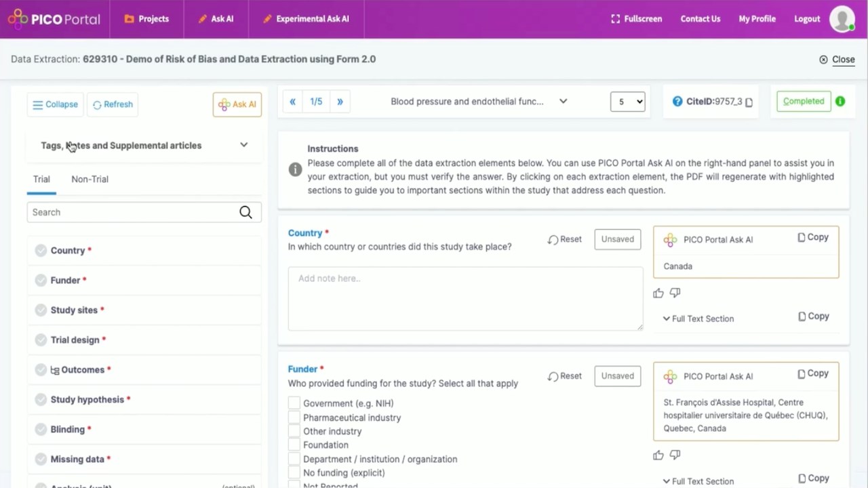Click the PICO Portal Ask AI logo in Country panel

click(x=670, y=240)
